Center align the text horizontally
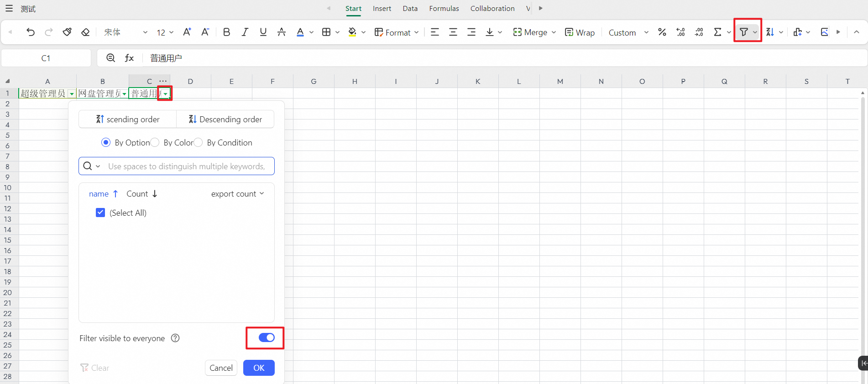868x384 pixels. pyautogui.click(x=453, y=32)
